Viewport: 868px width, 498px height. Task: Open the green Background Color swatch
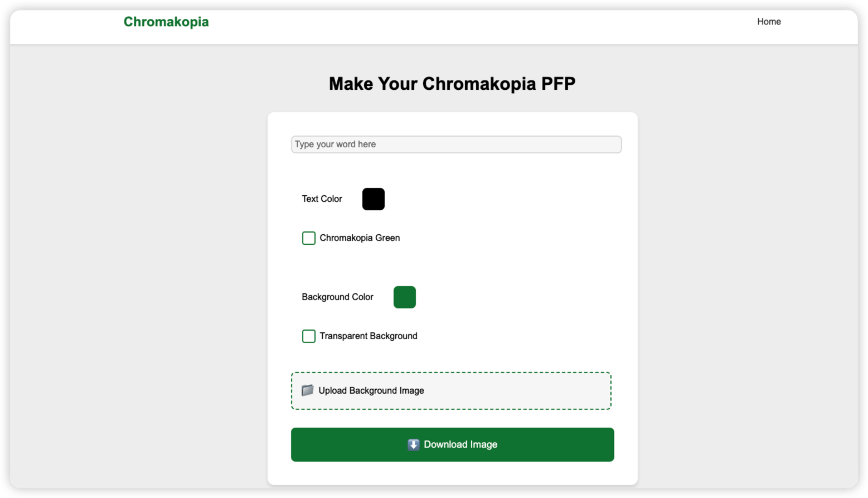405,297
